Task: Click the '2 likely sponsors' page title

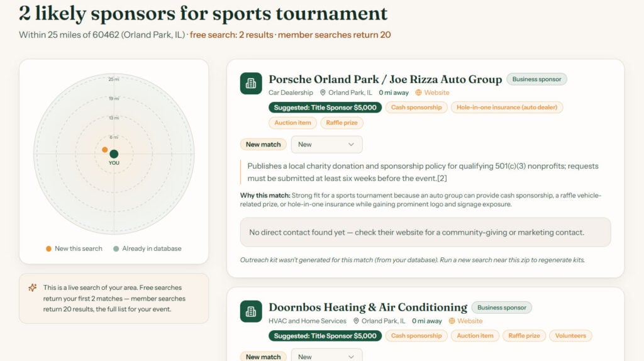Action: [203, 13]
